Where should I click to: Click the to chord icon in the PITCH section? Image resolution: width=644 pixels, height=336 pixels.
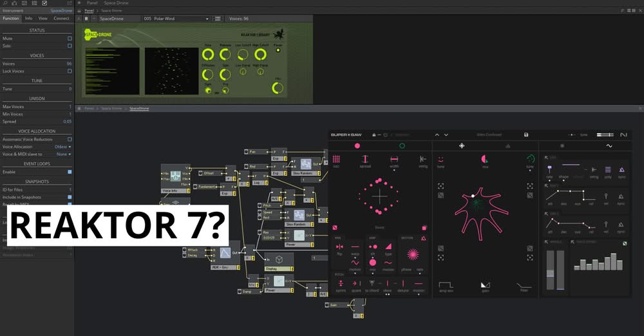(372, 283)
